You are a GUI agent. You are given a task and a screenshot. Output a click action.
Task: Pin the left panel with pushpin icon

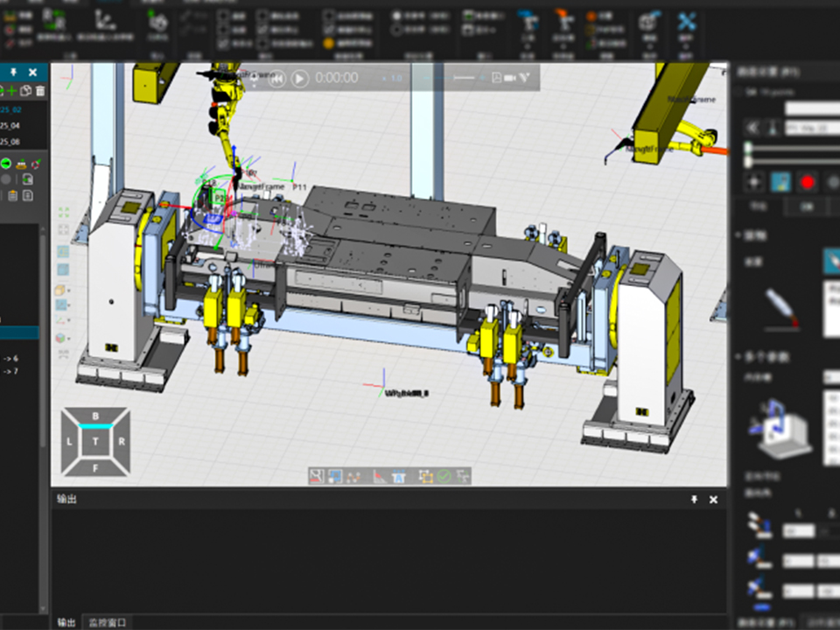[15, 73]
